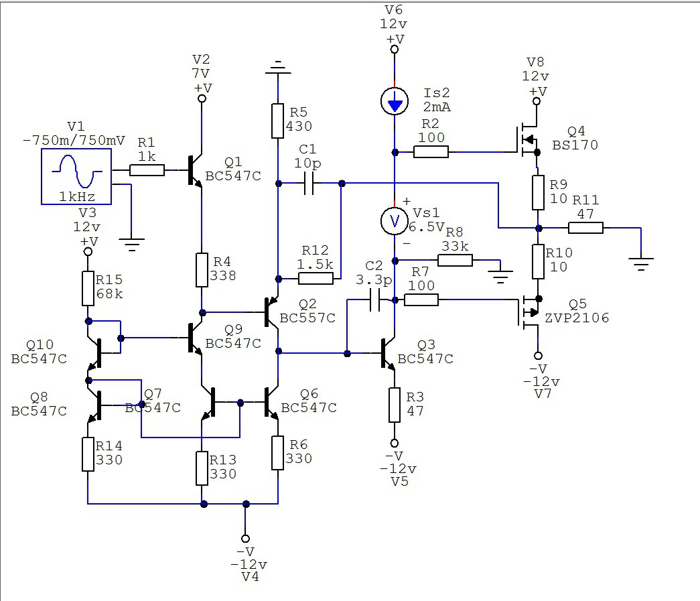
Task: Select the ground symbol above R5
Action: point(278,68)
